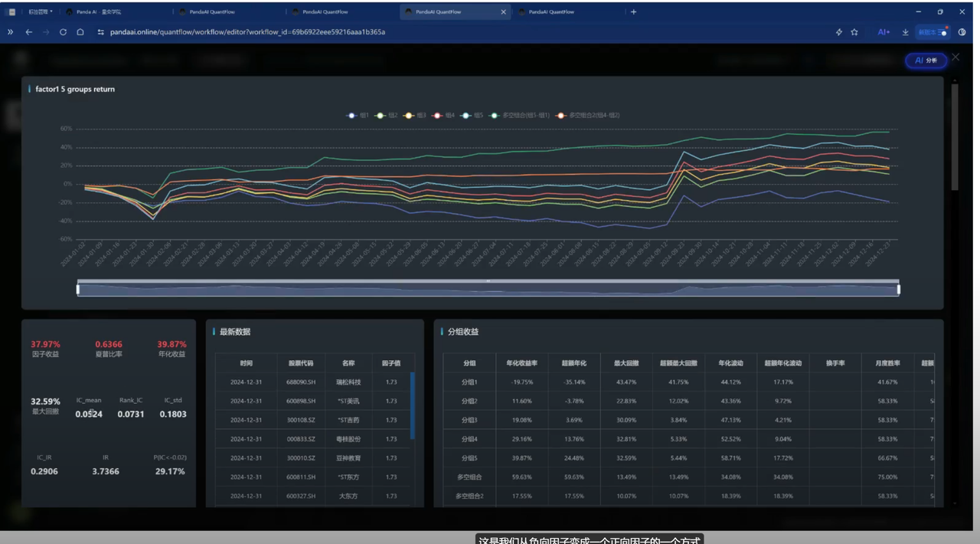Open the tab group dropdown at top left

point(41,12)
